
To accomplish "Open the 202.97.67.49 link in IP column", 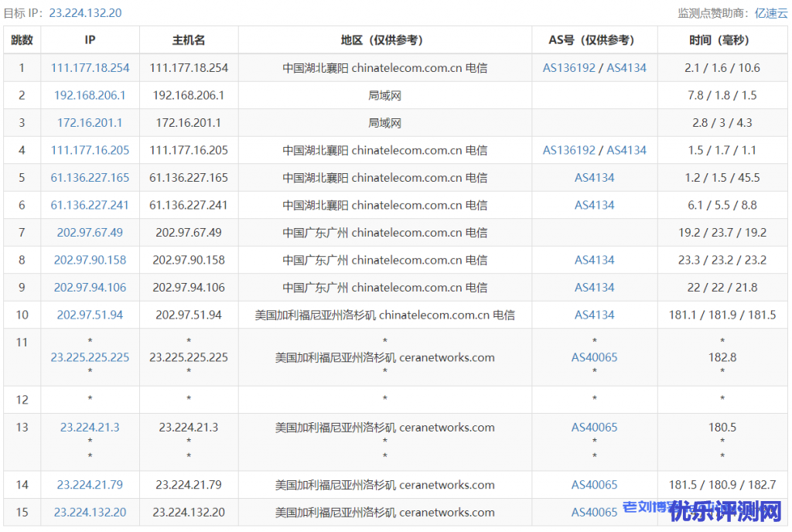I will tap(90, 233).
